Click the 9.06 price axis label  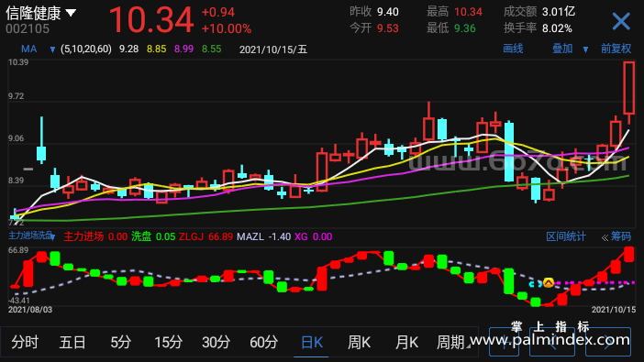tap(16, 138)
